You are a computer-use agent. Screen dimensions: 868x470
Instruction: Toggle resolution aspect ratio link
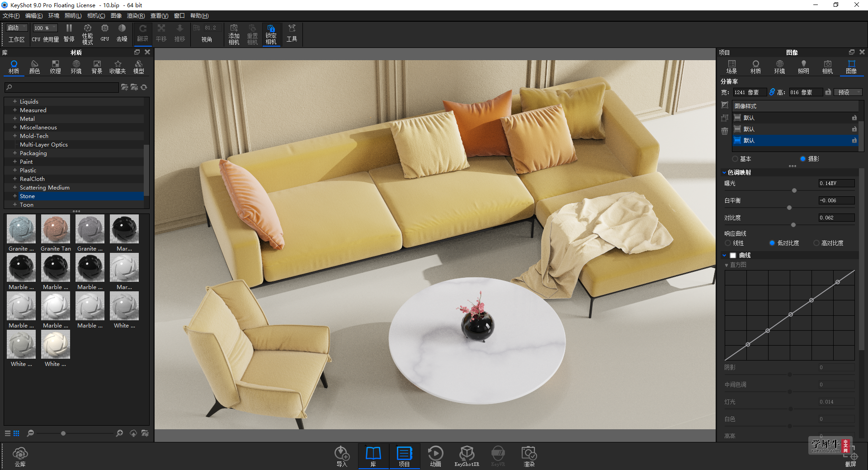(772, 92)
